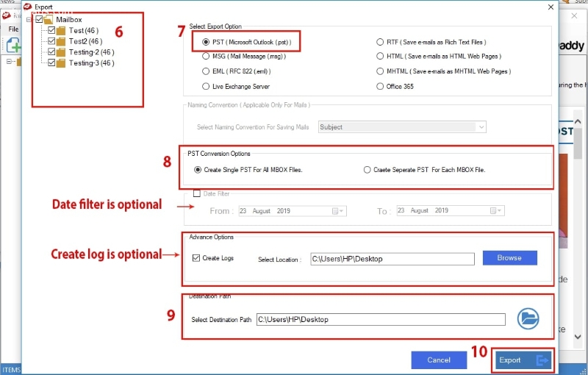Click the Testing-3 folder icon
Viewport: 588px width, 375px height.
[61, 63]
